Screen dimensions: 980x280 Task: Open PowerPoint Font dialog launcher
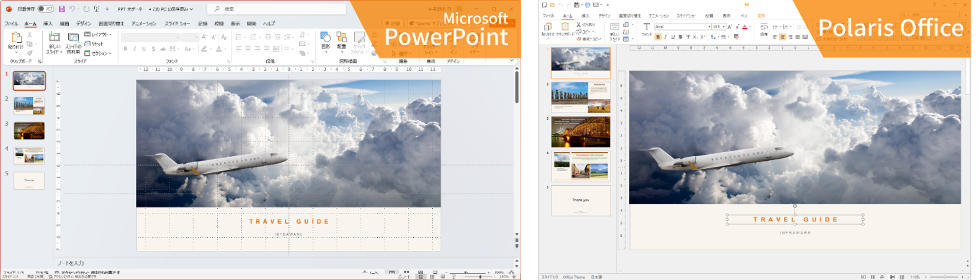[228, 61]
